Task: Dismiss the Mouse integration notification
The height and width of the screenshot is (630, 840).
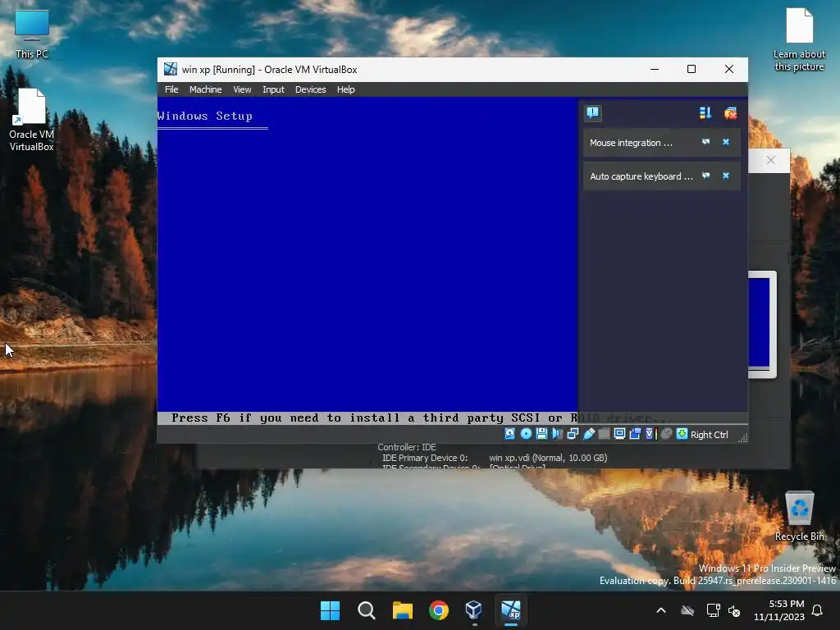Action: tap(726, 142)
